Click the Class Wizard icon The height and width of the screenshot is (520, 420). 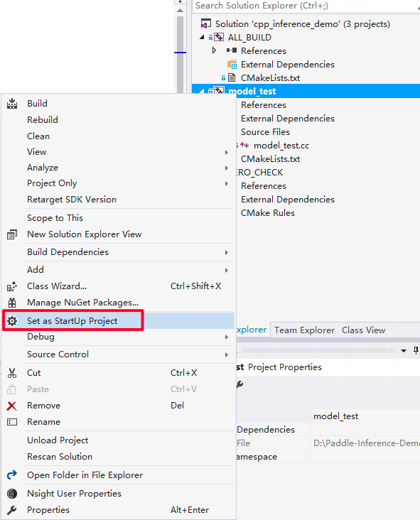coord(12,286)
